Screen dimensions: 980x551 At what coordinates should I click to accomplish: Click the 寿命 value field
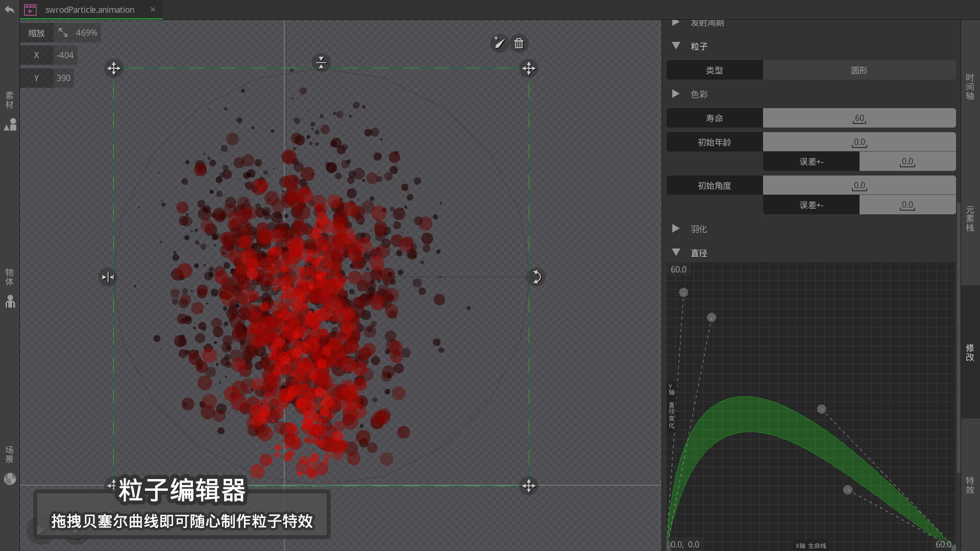[859, 118]
